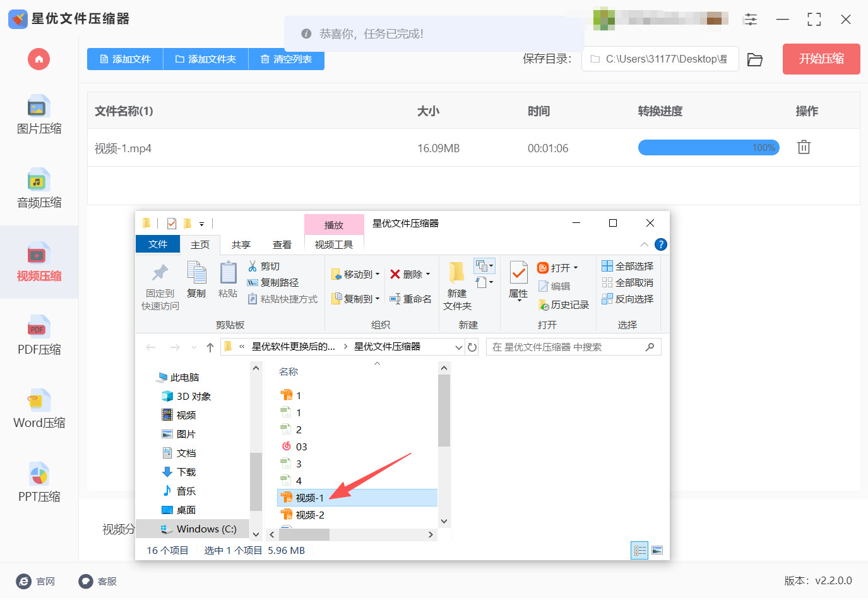868x600 pixels.
Task: Open 官网 official website link
Action: 36,581
